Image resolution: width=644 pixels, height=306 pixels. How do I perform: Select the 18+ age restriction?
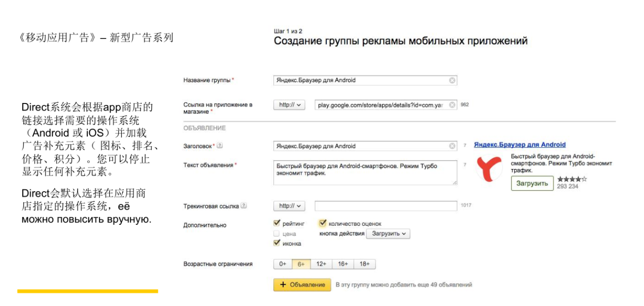pyautogui.click(x=365, y=264)
